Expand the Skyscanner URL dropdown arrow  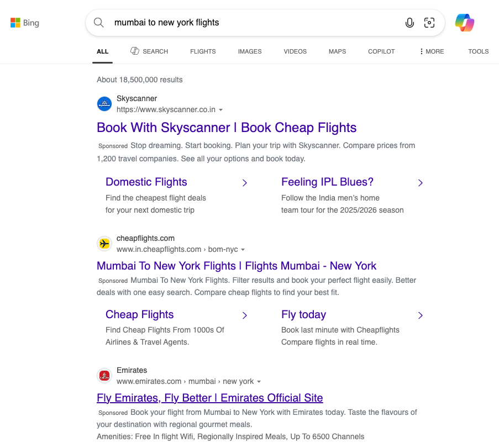point(221,109)
